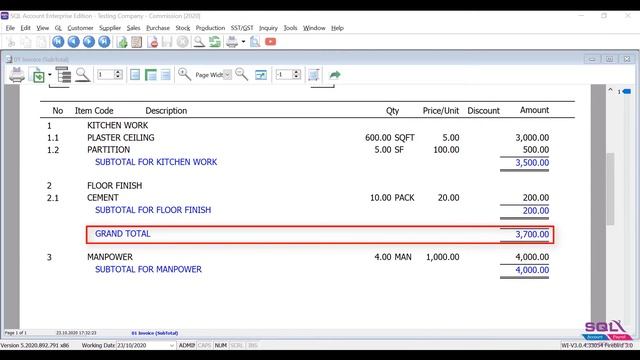Open the Tools menu
This screenshot has width=640, height=360.
click(x=290, y=28)
